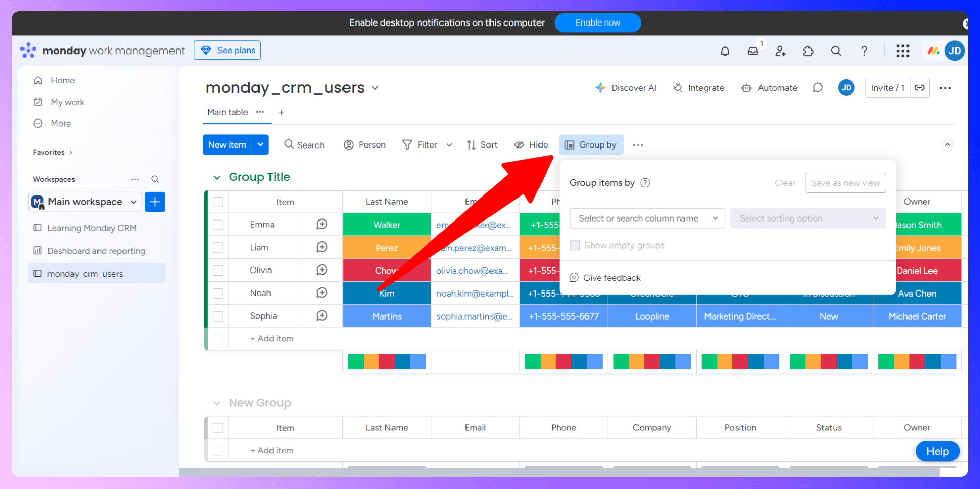Check select-all box in New Group header
980x489 pixels.
coord(218,428)
